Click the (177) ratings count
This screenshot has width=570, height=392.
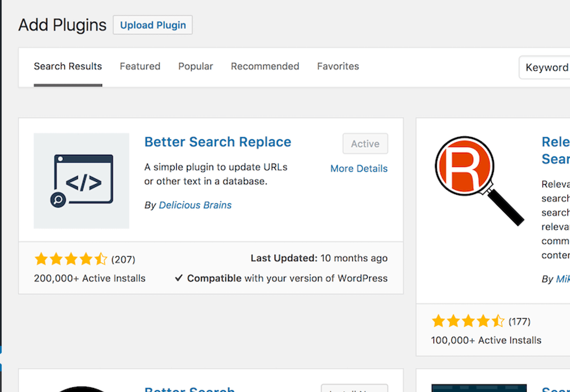click(519, 322)
